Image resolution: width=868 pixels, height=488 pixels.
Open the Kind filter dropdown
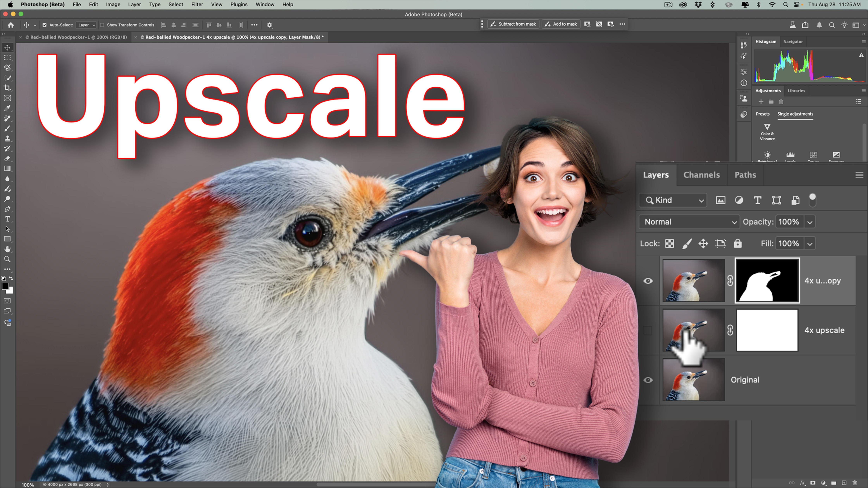point(674,200)
